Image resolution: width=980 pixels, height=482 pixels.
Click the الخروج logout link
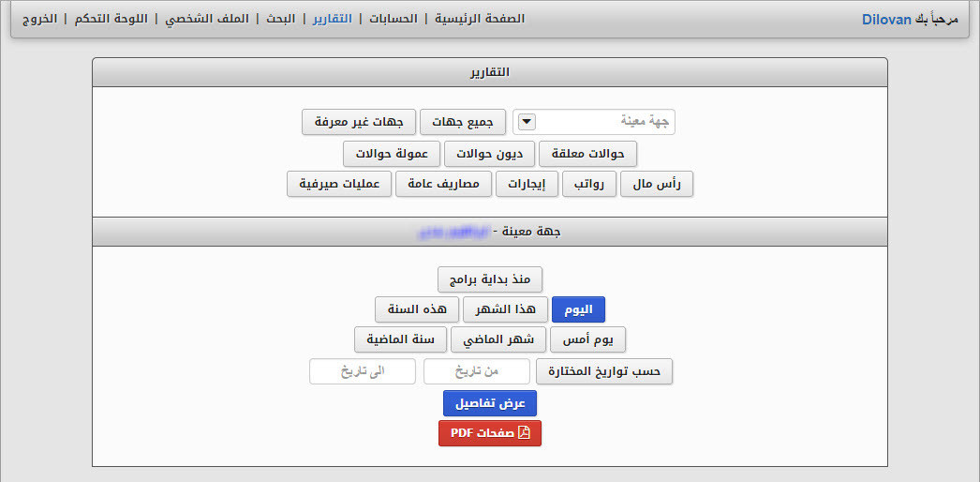click(40, 19)
